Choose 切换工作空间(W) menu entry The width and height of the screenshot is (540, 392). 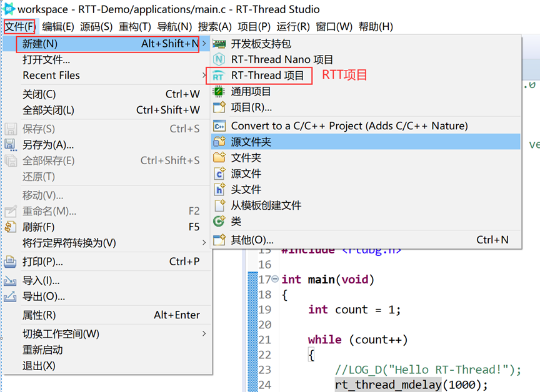coord(107,333)
